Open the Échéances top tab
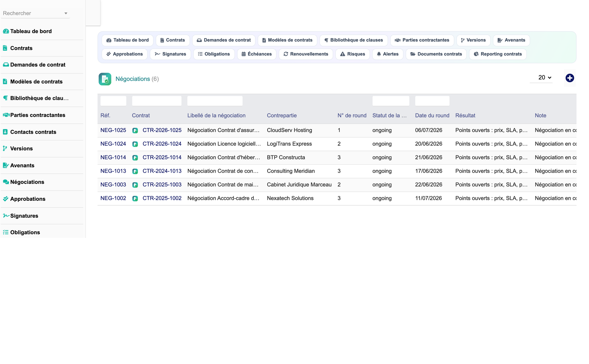 [x=257, y=54]
